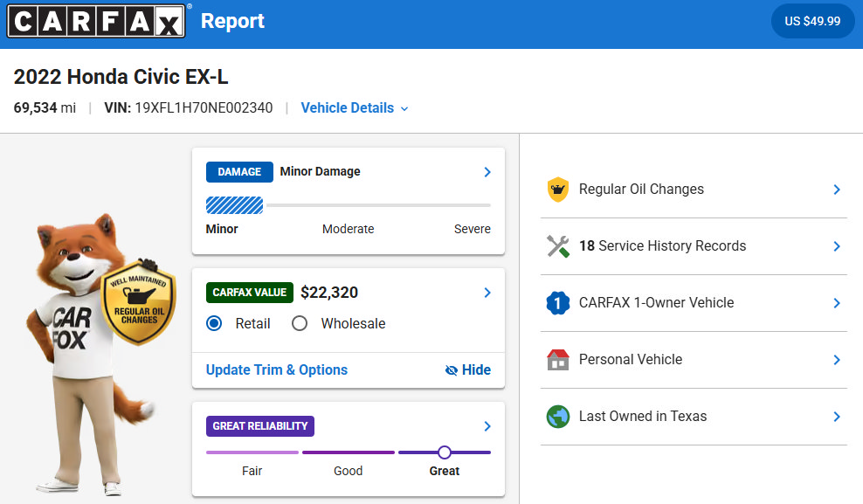Click the wrench and screwdriver service icon
This screenshot has width=863, height=504.
click(x=557, y=246)
